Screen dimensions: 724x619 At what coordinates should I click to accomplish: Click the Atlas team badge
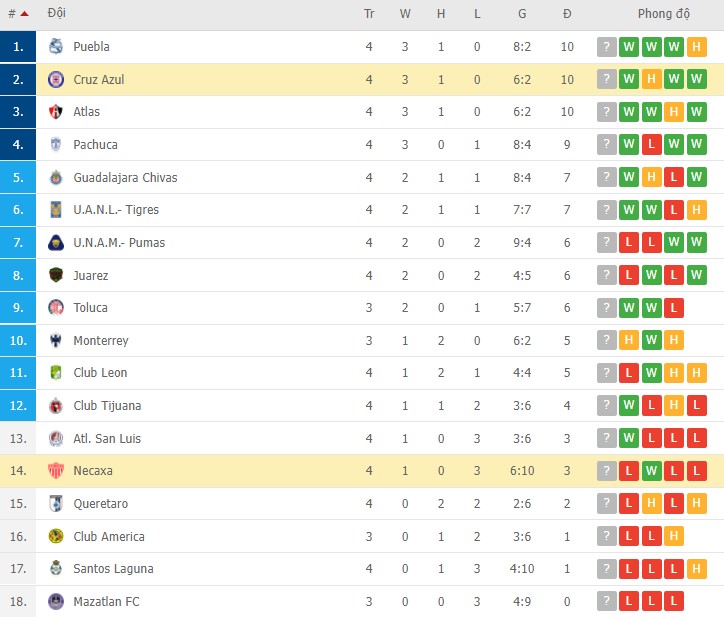(x=56, y=112)
